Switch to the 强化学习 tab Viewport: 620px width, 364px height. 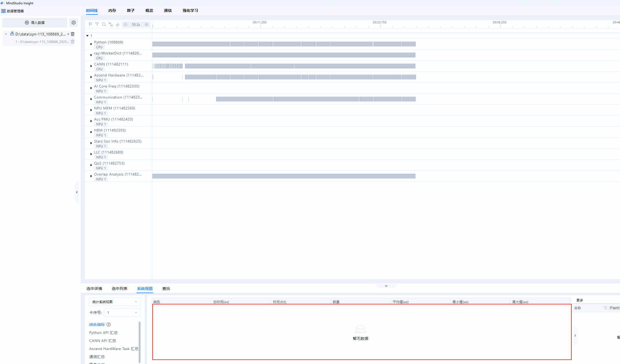coord(190,10)
